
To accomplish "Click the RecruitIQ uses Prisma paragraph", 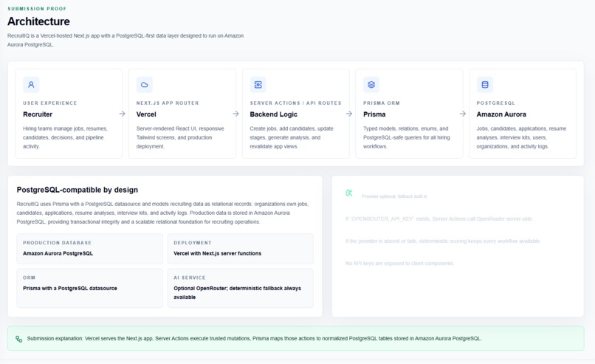I will click(163, 213).
